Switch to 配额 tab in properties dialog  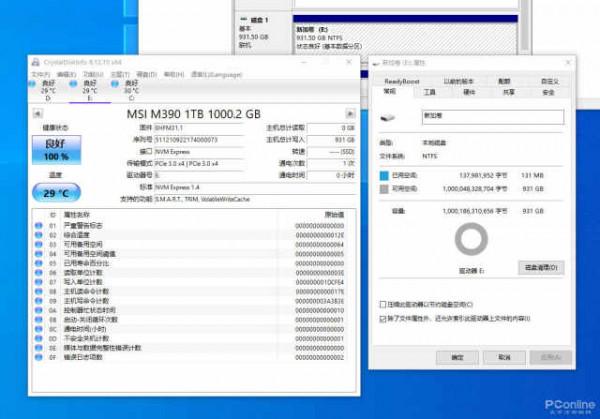click(504, 81)
